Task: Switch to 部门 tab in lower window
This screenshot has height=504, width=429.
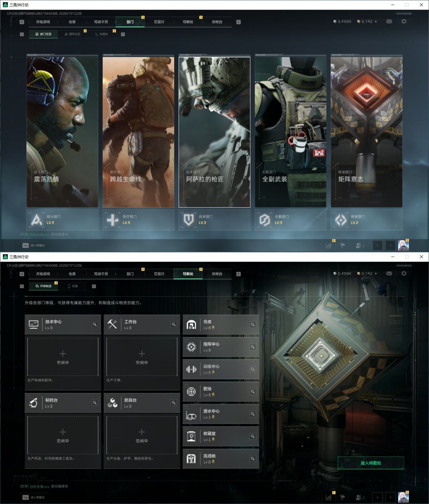Action: (130, 274)
